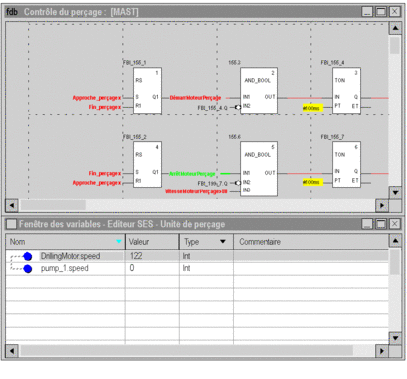Screen dimensions: 407x379
Task: Select the blue dot beside pump_1.speed
Action: pyautogui.click(x=28, y=269)
